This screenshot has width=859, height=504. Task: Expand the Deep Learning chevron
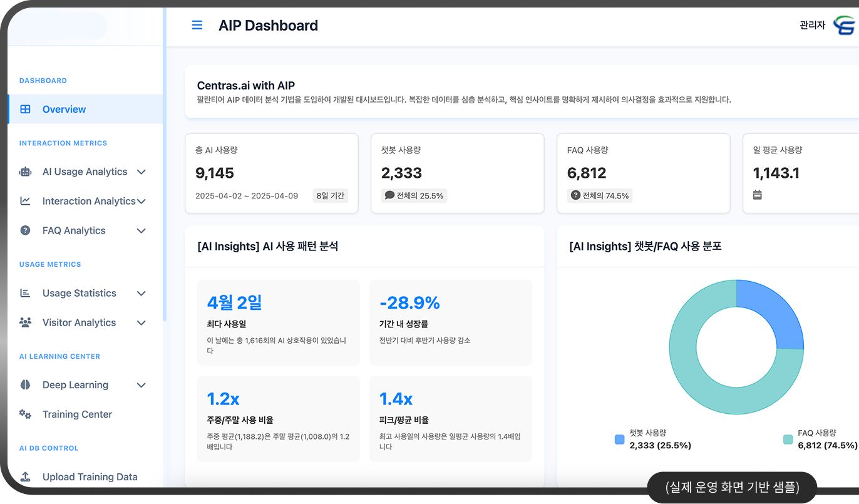(141, 385)
